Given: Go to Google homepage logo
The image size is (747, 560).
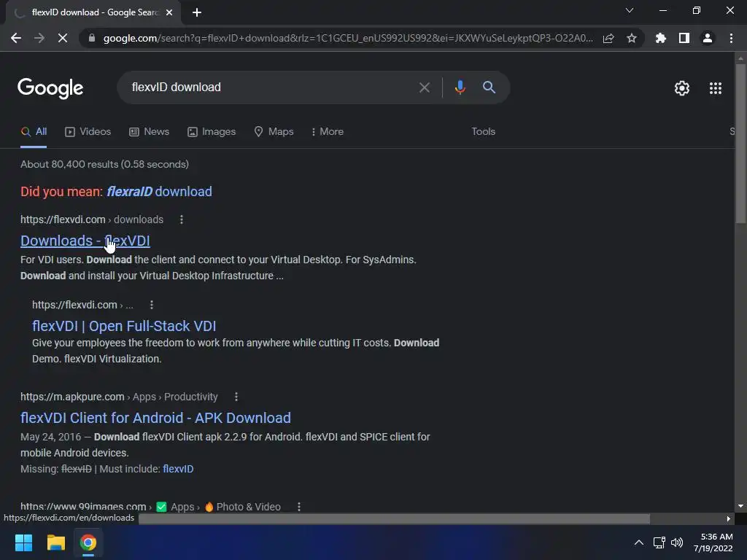Looking at the screenshot, I should [x=50, y=88].
